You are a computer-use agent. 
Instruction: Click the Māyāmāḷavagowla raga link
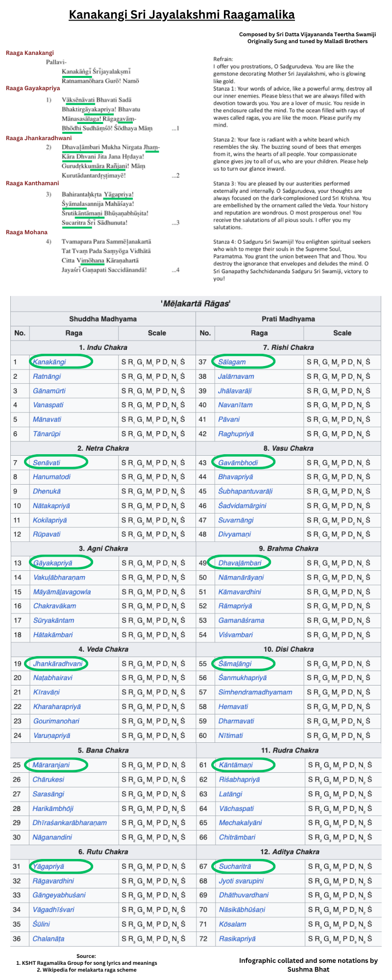pos(62,592)
